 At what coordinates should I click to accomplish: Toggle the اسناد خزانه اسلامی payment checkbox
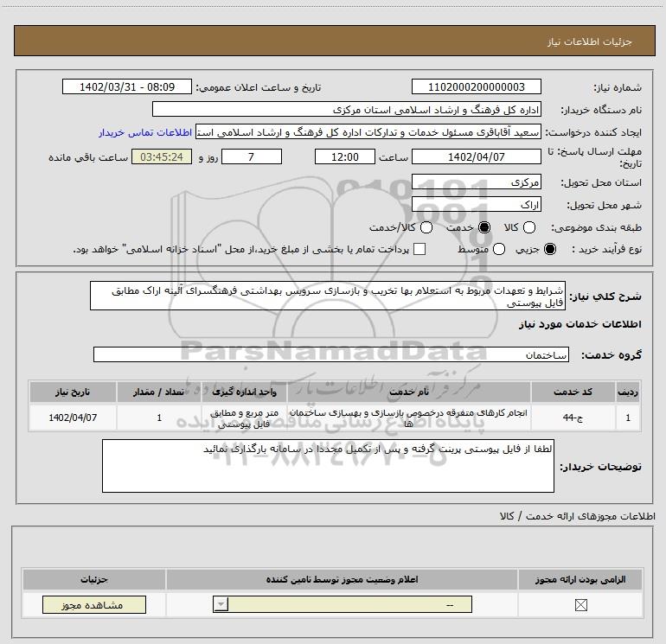pos(419,249)
